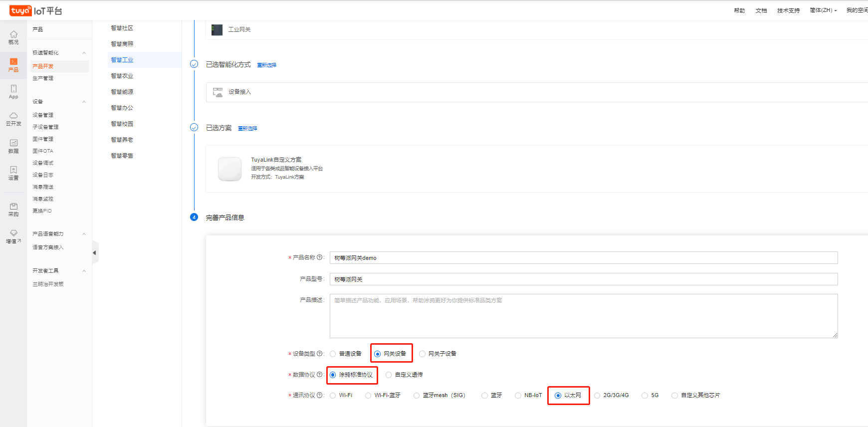Click the help icon beside 产品名称
This screenshot has width=868, height=427.
click(320, 257)
